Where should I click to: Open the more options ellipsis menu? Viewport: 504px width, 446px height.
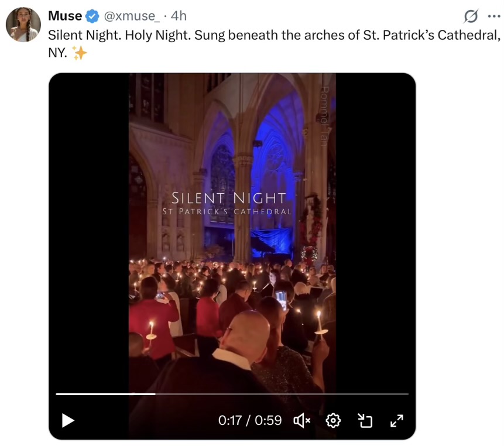click(493, 16)
